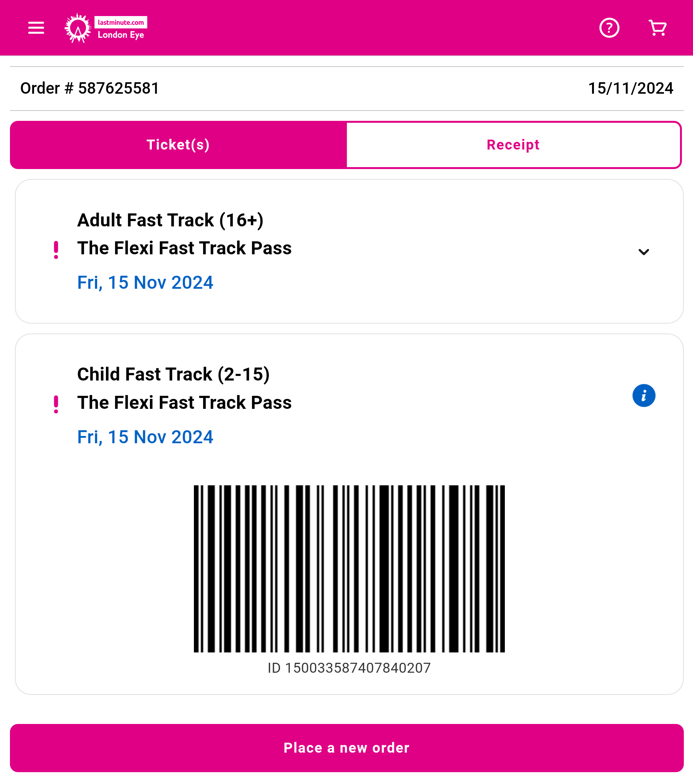
Task: Expand the Adult Fast Track ticket chevron
Action: tap(644, 252)
